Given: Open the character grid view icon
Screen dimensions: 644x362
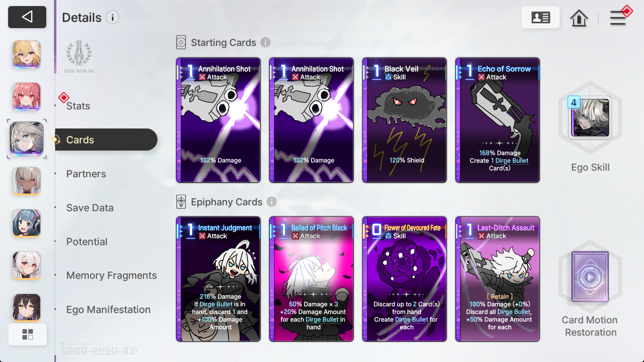Looking at the screenshot, I should 27,334.
